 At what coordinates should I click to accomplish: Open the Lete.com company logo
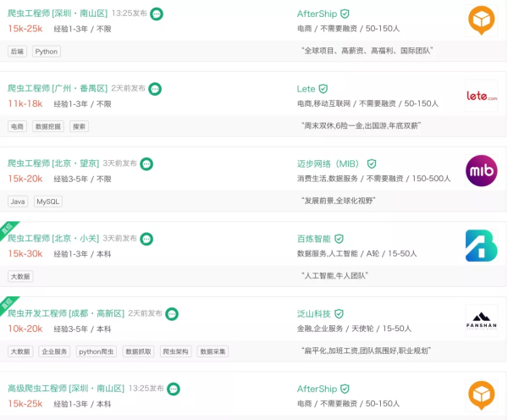click(482, 96)
